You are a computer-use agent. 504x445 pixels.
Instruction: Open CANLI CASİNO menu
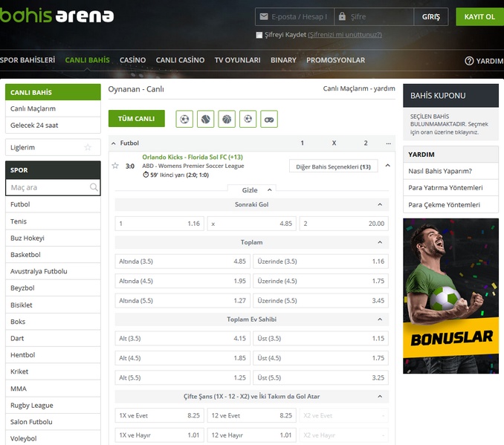180,60
